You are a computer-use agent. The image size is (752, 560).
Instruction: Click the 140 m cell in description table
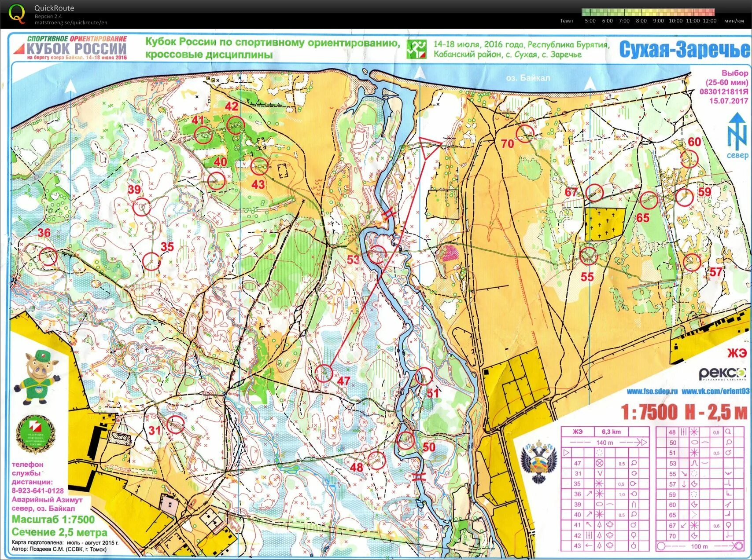(605, 442)
